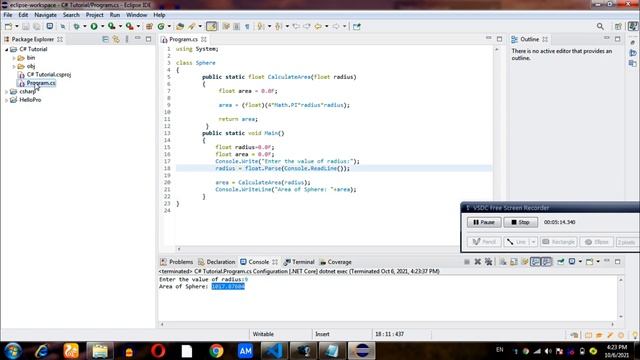640x360 pixels.
Task: Click the Previous Annotation toolbar icon
Action: coord(279,27)
